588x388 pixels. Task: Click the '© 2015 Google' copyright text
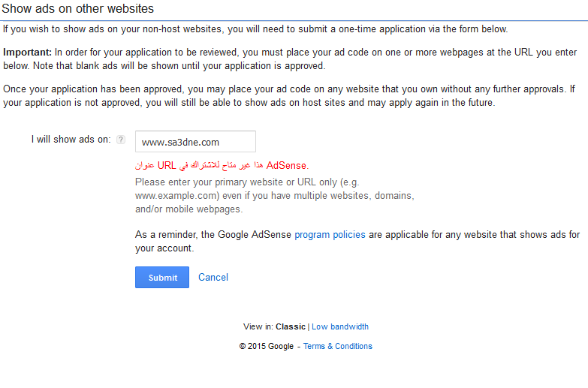click(x=267, y=346)
